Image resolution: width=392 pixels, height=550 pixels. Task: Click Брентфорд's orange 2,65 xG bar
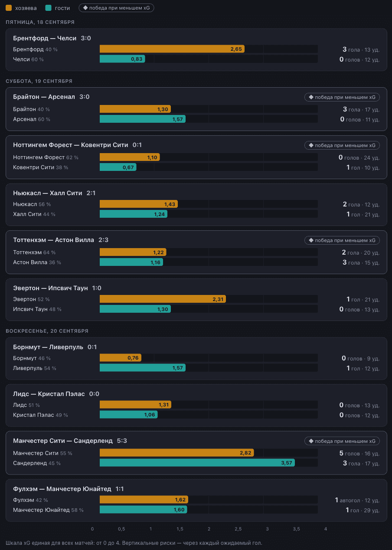tap(172, 49)
